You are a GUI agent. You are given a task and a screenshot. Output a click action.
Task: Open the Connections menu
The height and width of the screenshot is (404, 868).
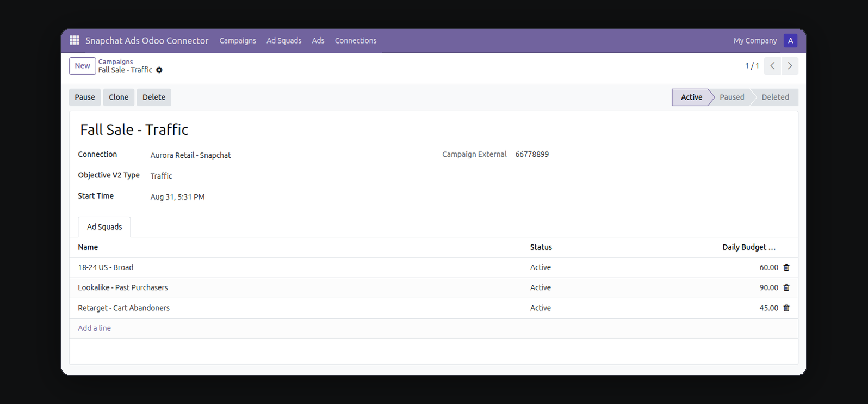[356, 40]
